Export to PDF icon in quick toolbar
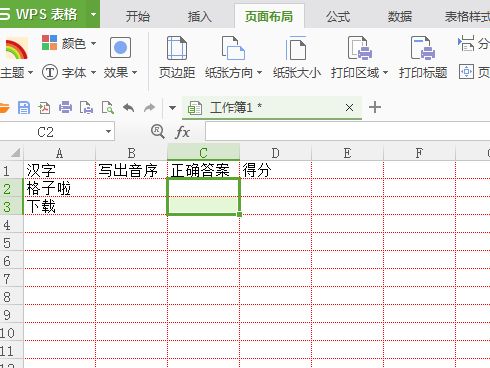This screenshot has width=490, height=368. pyautogui.click(x=44, y=108)
